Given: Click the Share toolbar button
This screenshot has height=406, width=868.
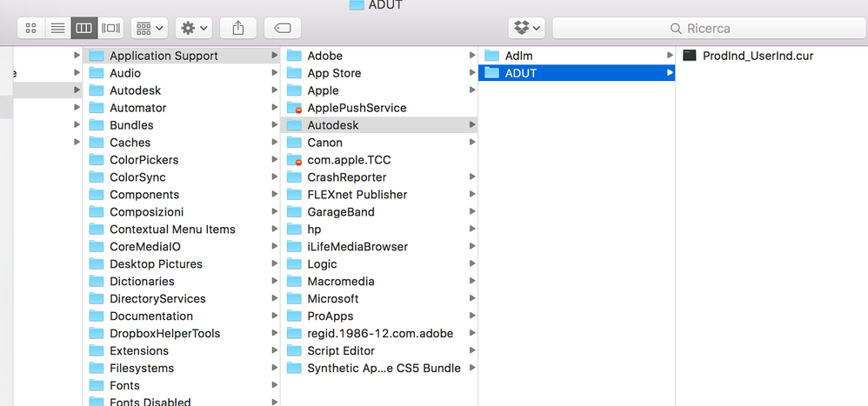Looking at the screenshot, I should [238, 28].
